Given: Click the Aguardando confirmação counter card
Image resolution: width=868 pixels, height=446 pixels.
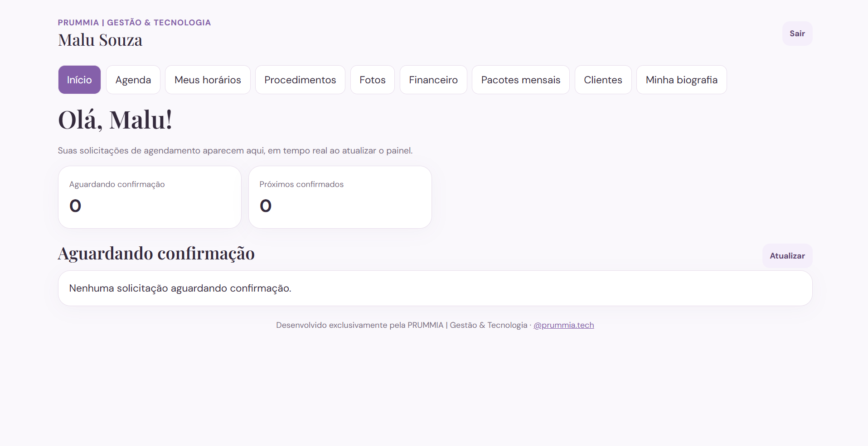Looking at the screenshot, I should [x=150, y=197].
